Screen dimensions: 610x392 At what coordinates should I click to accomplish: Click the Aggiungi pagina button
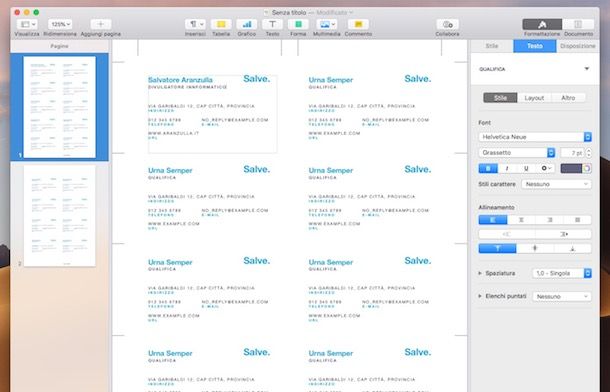tap(101, 24)
